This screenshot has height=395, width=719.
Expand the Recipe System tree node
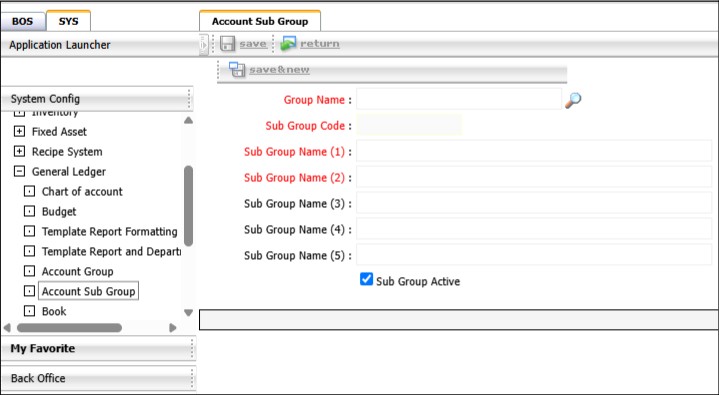pos(19,151)
